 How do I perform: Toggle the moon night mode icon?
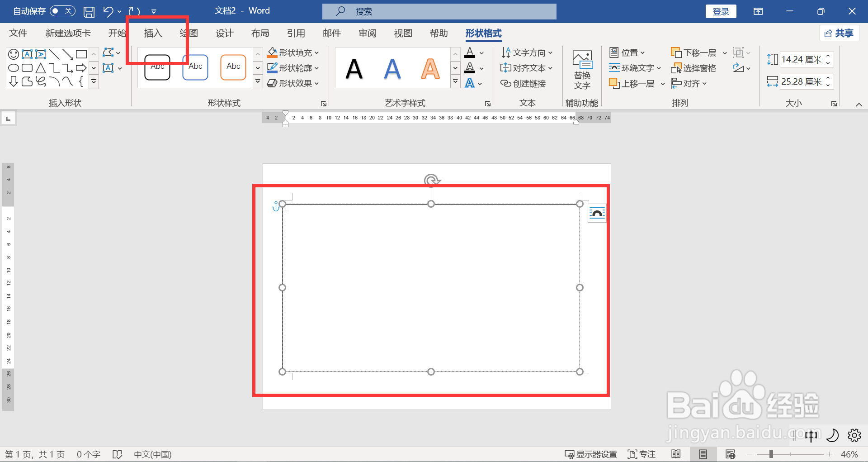pyautogui.click(x=832, y=435)
